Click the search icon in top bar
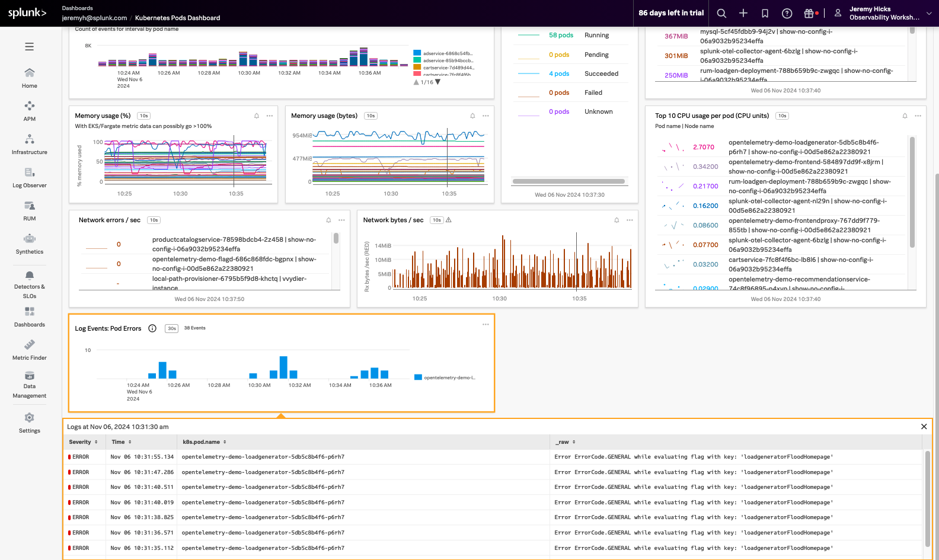 (x=721, y=13)
